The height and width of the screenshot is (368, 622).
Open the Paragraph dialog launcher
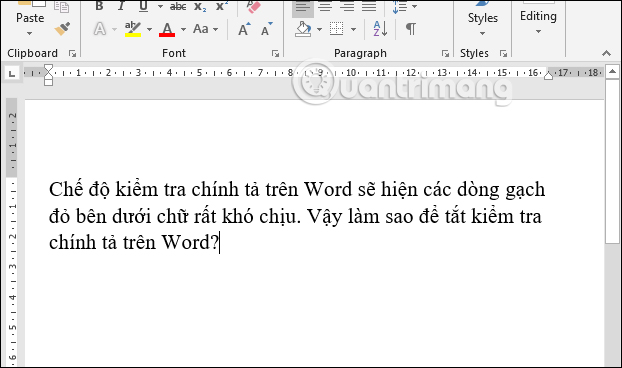445,54
